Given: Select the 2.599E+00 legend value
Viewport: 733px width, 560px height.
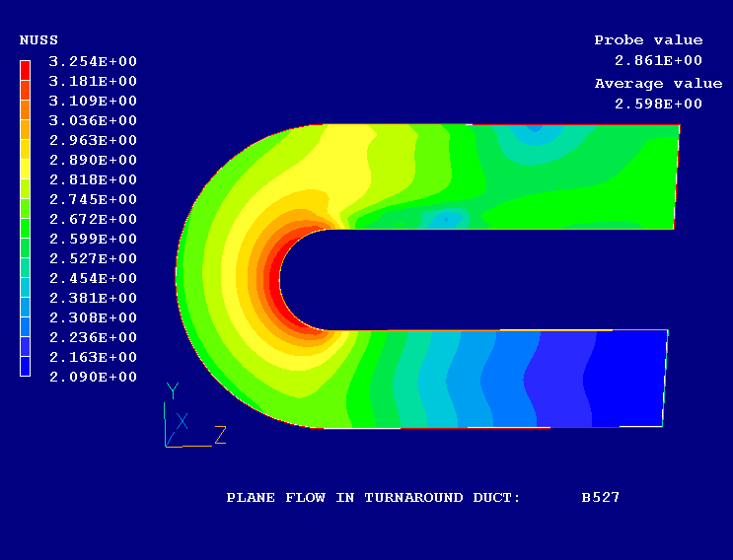Looking at the screenshot, I should point(93,239).
